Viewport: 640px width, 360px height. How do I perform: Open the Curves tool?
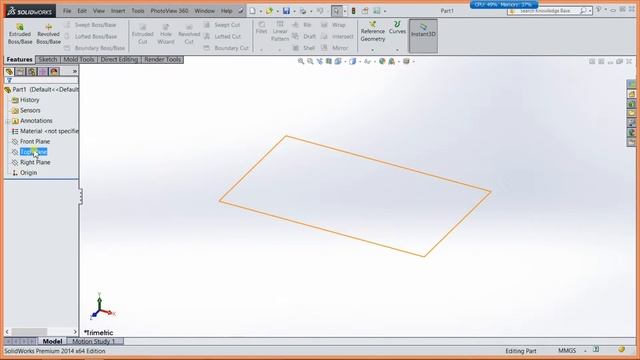coord(397,28)
